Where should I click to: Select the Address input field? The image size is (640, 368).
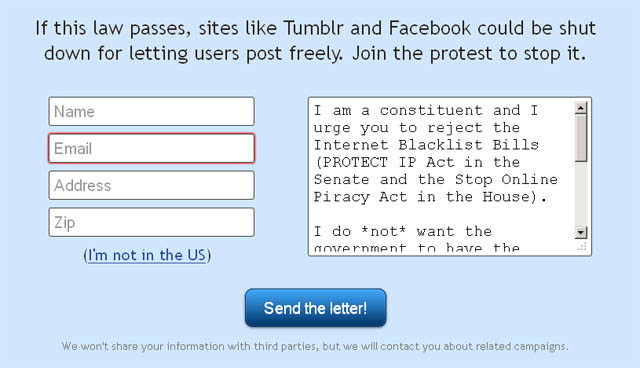(x=151, y=186)
